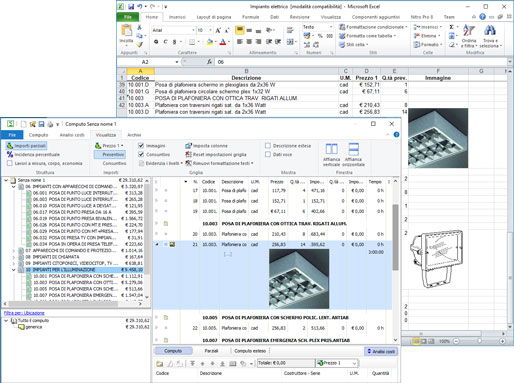Collapse the 10 Impianti per l'illuminazione node
The image size is (514, 383).
[x=13, y=270]
